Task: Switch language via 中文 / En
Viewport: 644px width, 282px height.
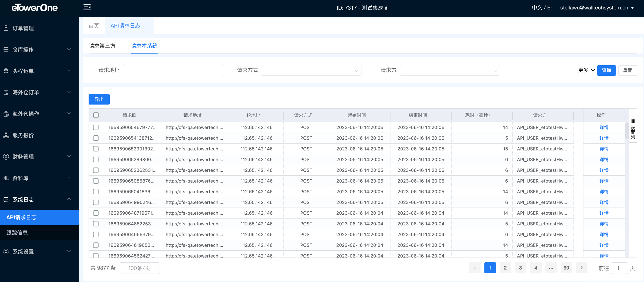Action: tap(542, 8)
